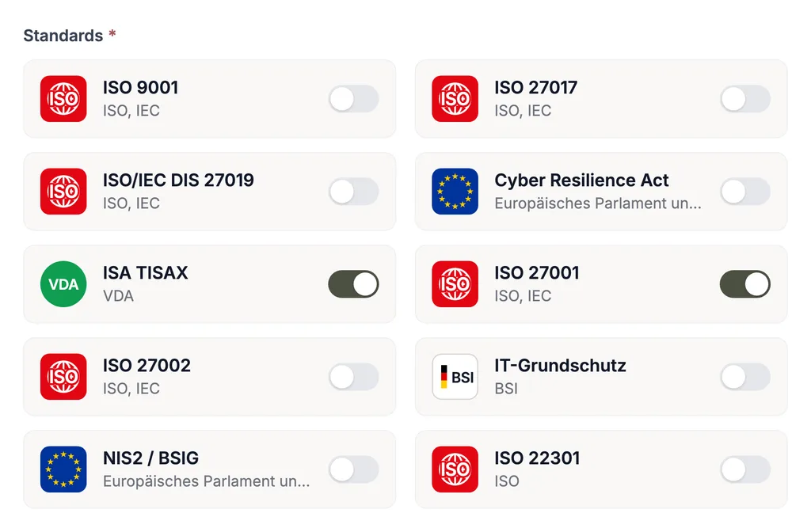Click the green VDA logo icon
The image size is (811, 532).
click(63, 284)
